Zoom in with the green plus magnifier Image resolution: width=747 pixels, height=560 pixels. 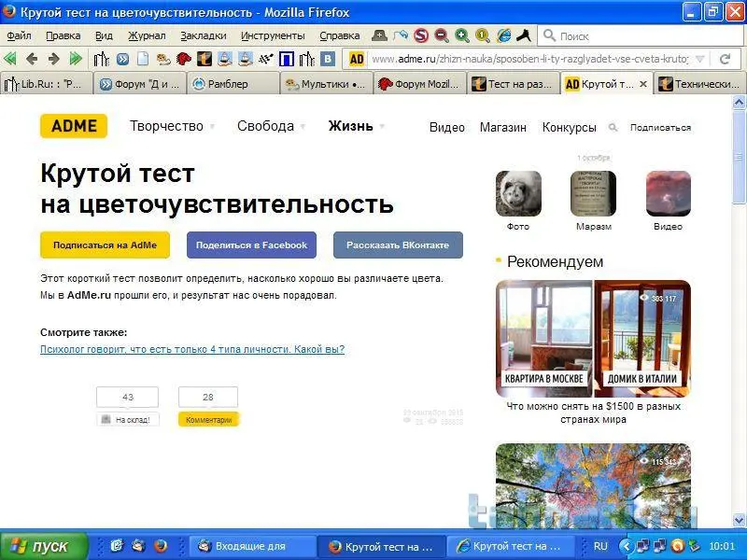click(x=461, y=35)
